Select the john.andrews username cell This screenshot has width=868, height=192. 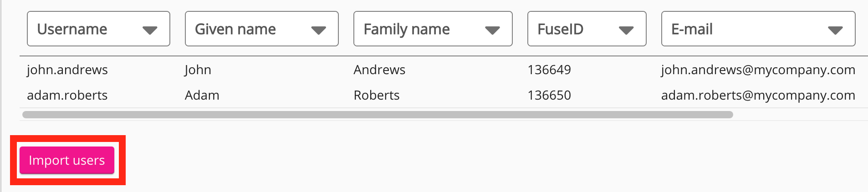tap(67, 70)
